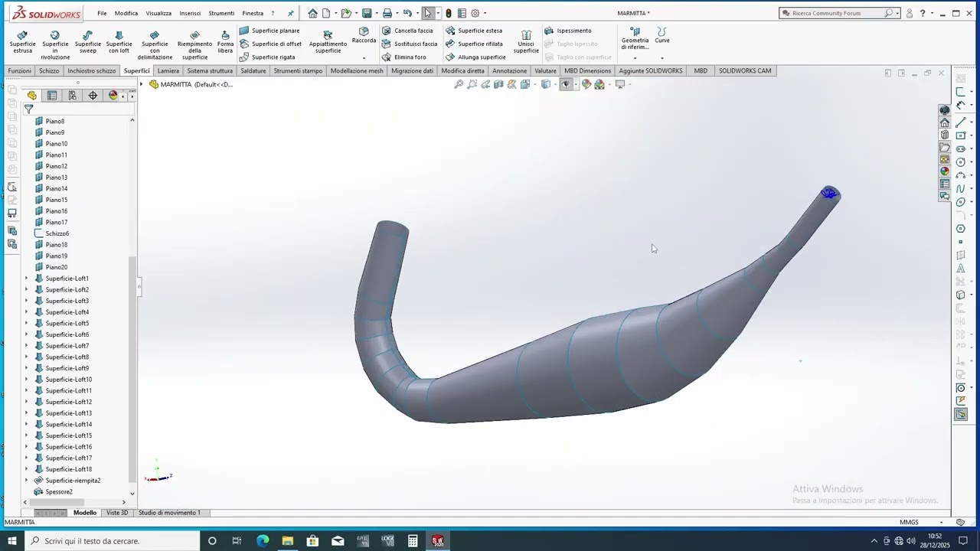Open the DimXpertManager crosshair tab
Screen dimensions: 980x551
[x=93, y=96]
